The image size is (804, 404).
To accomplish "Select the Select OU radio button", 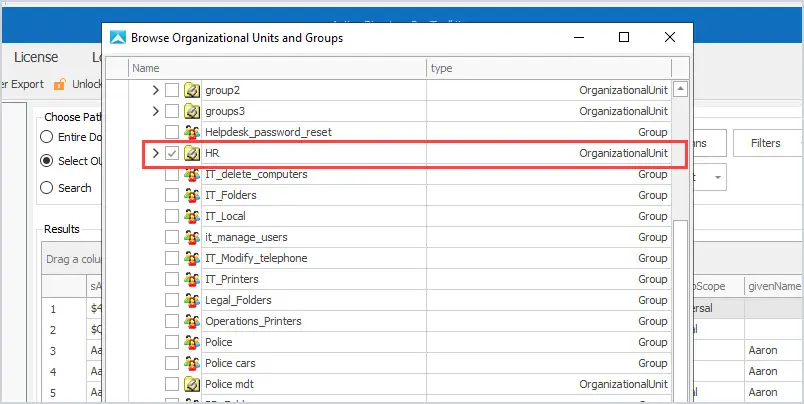I will point(47,161).
